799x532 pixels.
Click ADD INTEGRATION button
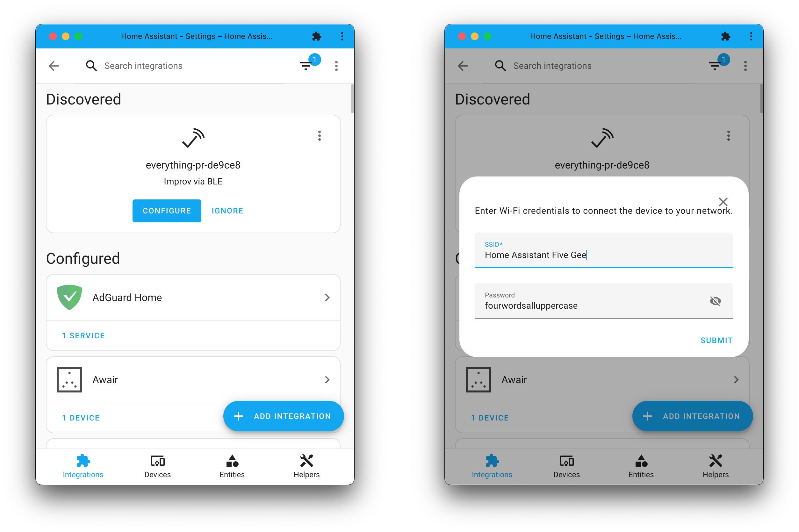coord(284,416)
